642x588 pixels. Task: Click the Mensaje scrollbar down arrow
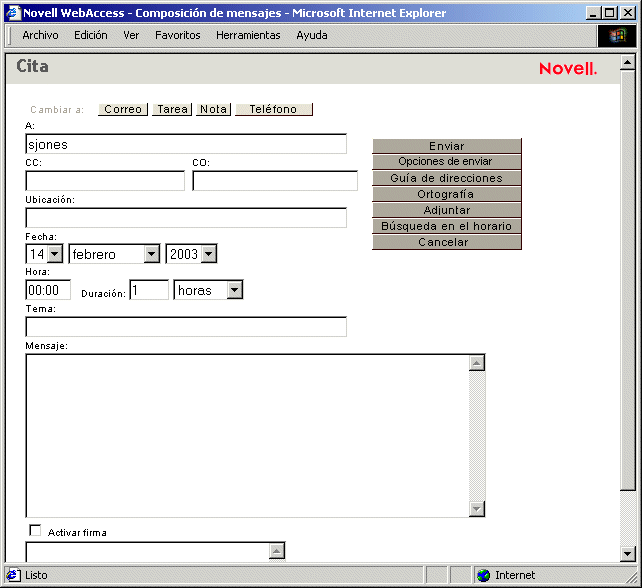(x=477, y=509)
